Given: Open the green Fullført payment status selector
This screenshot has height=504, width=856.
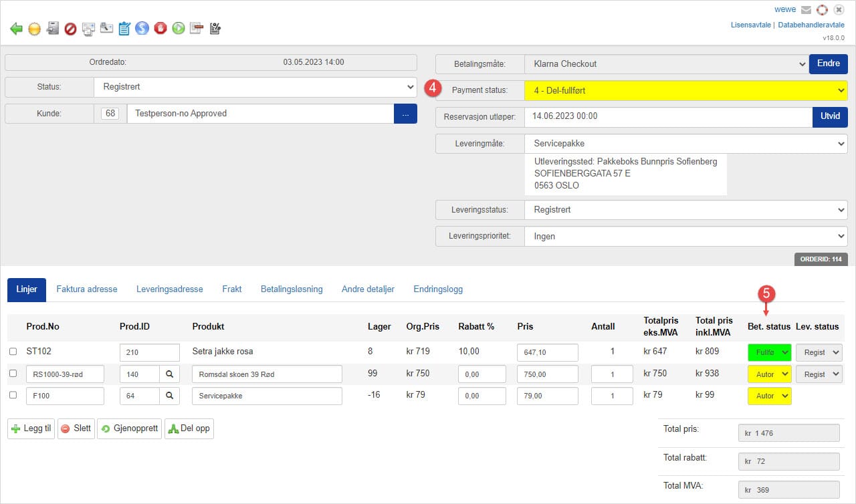Looking at the screenshot, I should [769, 352].
